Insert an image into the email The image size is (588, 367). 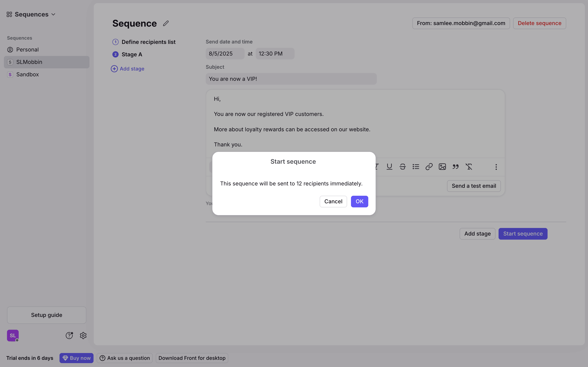[x=442, y=167]
